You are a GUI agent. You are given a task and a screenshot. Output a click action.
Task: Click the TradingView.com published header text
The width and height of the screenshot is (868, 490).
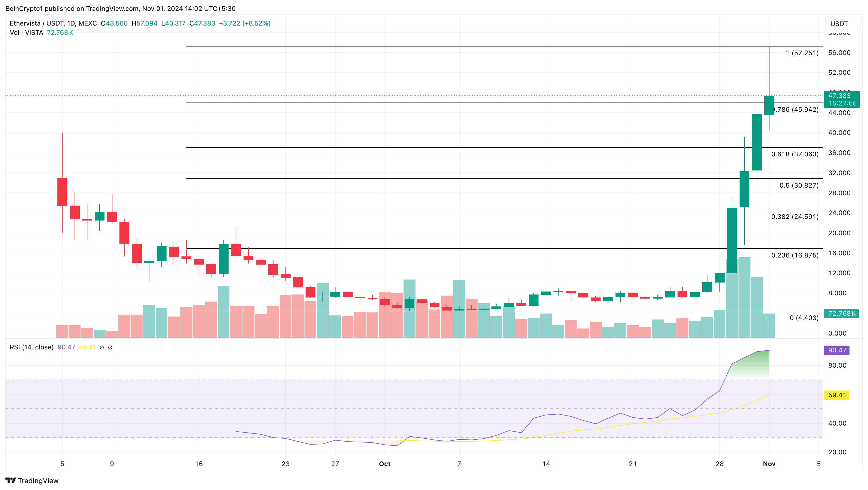click(x=120, y=8)
